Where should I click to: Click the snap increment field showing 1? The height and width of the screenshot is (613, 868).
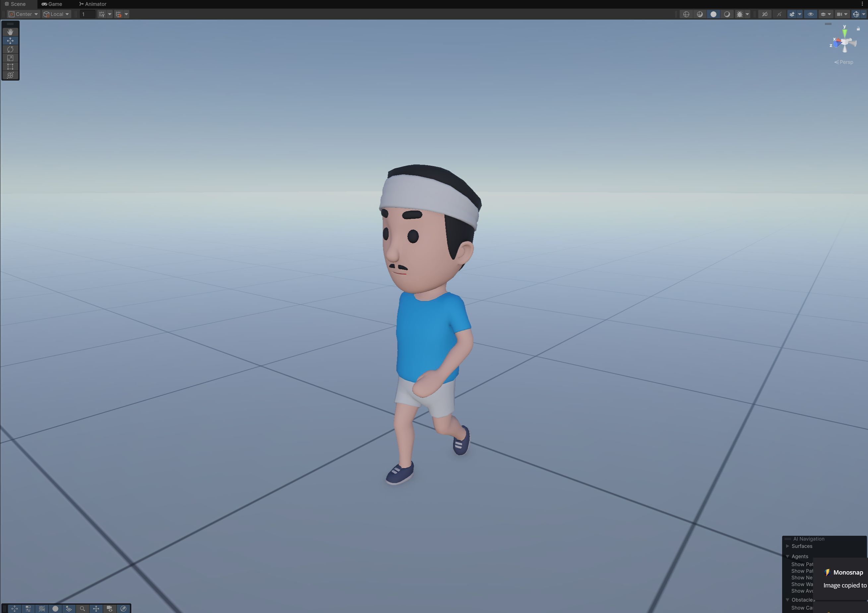point(87,14)
